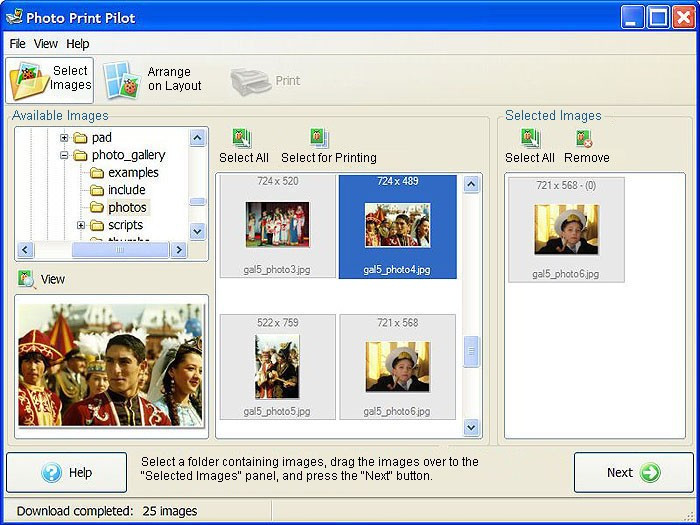This screenshot has height=525, width=700.
Task: Click the include folder icon
Action: [x=96, y=190]
